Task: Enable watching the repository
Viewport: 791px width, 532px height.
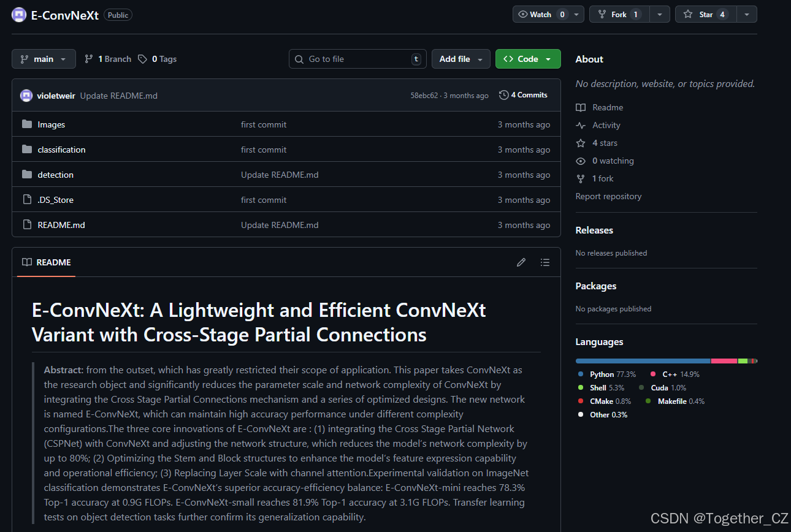Action: pyautogui.click(x=540, y=13)
